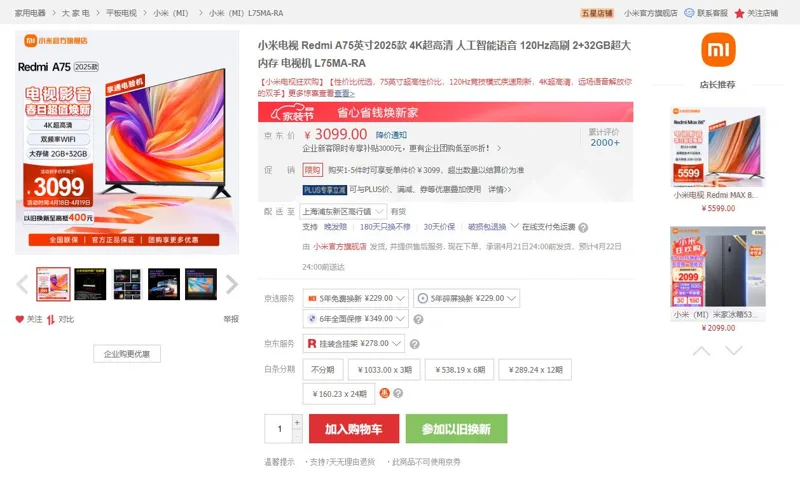Increase quantity with plus stepper
800x477 pixels.
[297, 422]
